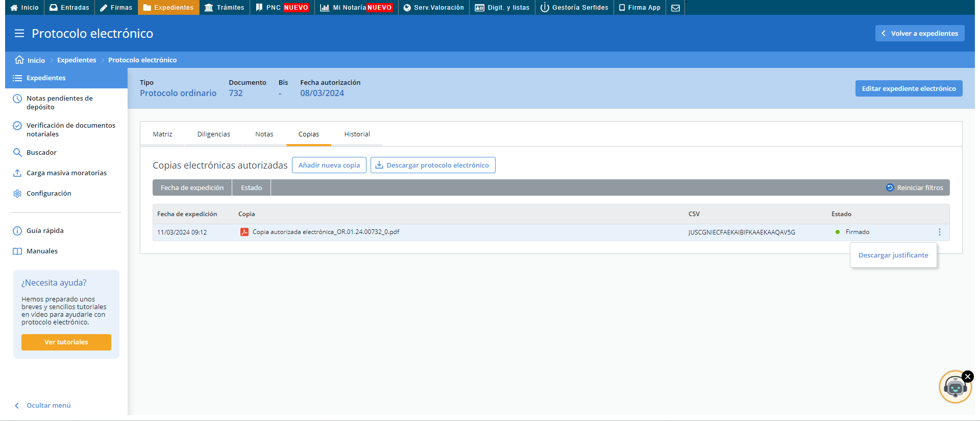Open Buscador from the sidebar
This screenshot has width=980, height=421.
tap(41, 152)
